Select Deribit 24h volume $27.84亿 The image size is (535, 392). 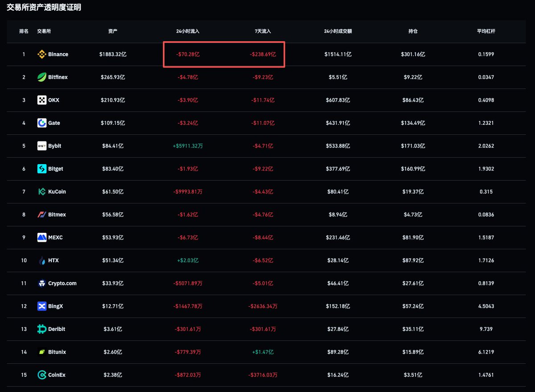pos(338,329)
